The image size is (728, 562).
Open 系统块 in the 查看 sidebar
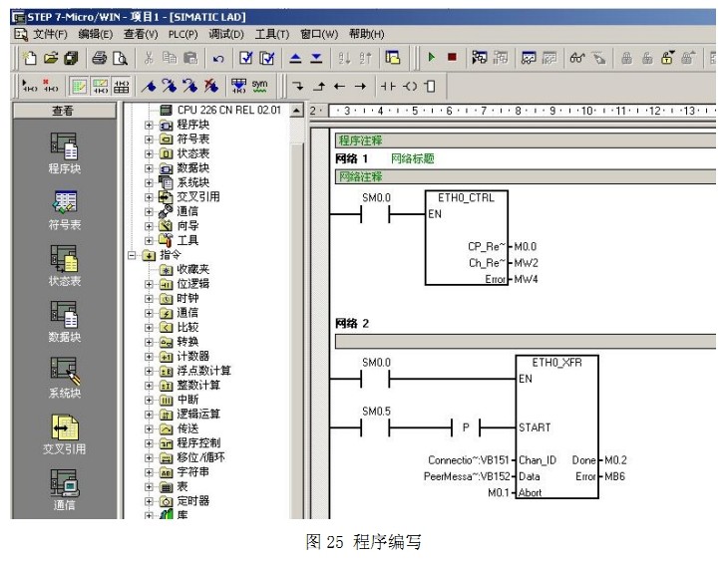[64, 378]
